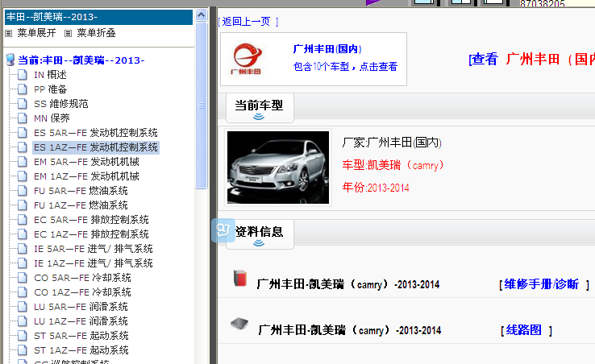The width and height of the screenshot is (595, 364).
Task: Open the 广州丰田(国内) brand link
Action: pyautogui.click(x=327, y=49)
